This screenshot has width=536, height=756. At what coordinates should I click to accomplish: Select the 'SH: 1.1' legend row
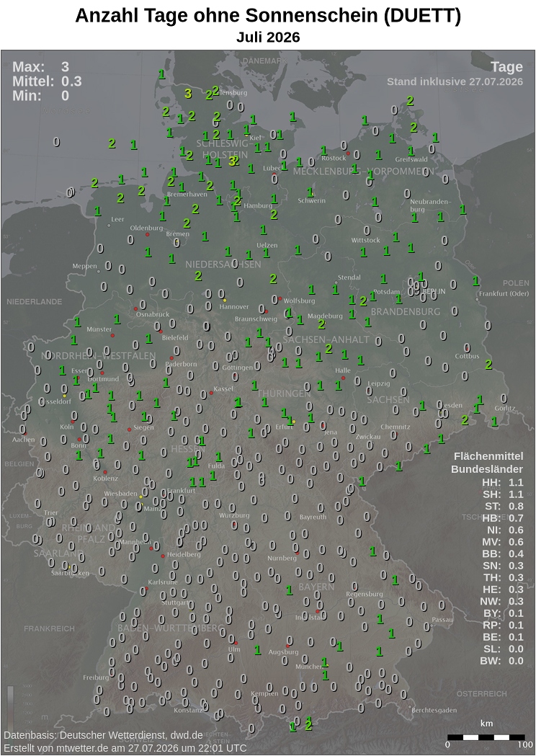[x=503, y=494]
